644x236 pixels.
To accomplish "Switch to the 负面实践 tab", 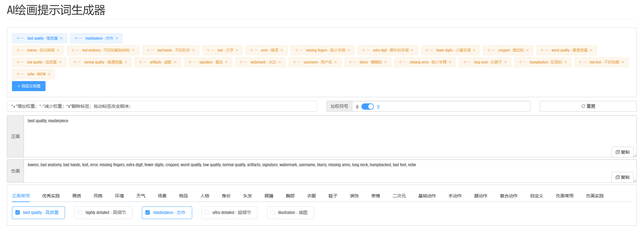I will click(x=595, y=196).
